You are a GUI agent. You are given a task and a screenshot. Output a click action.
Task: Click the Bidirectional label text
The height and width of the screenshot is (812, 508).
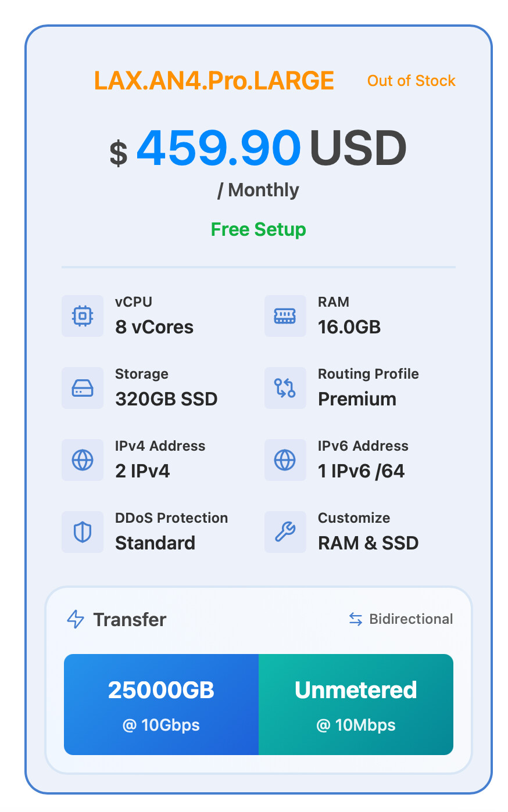click(411, 619)
